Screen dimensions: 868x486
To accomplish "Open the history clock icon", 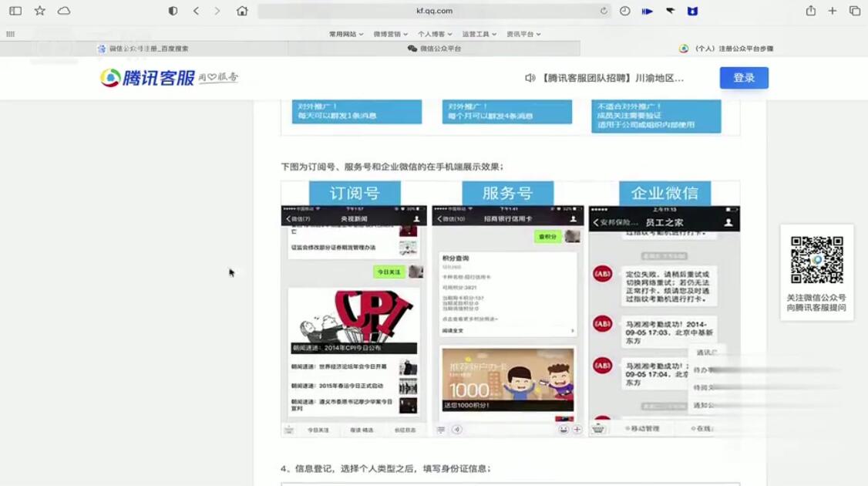I will [x=625, y=11].
